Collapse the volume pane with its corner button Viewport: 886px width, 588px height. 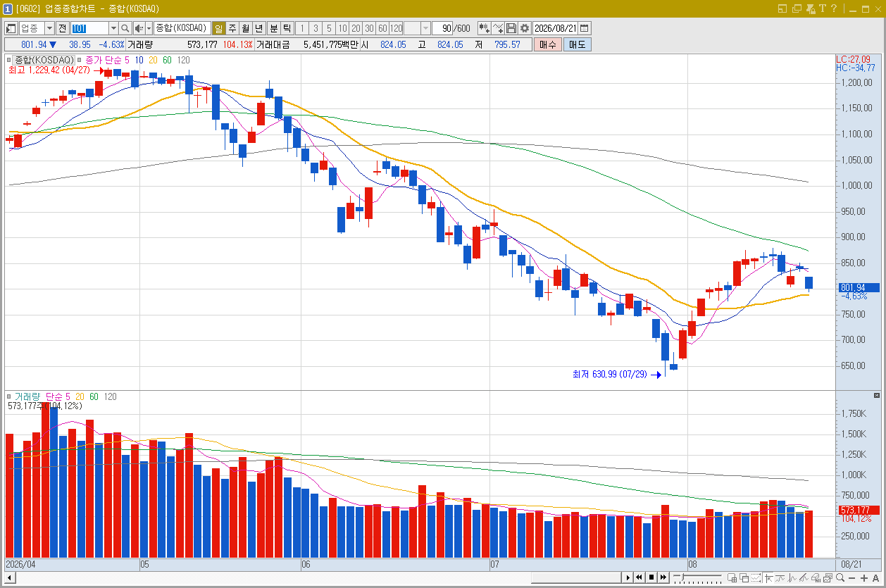click(877, 395)
